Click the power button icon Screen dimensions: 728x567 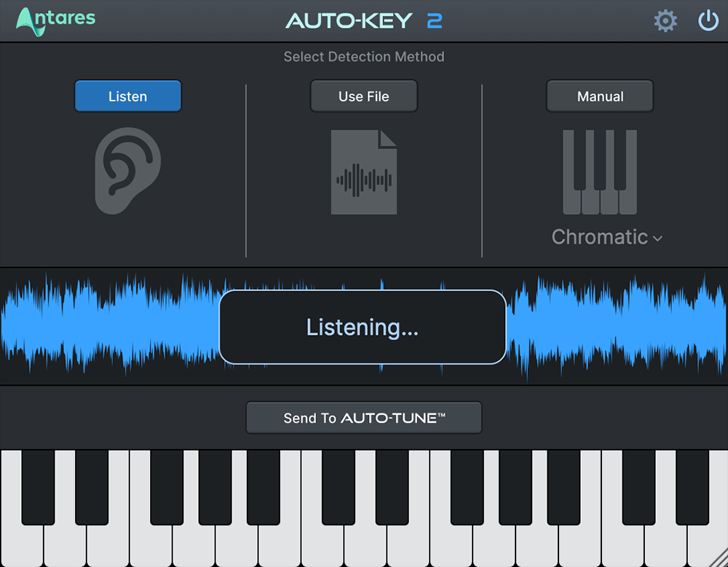(x=708, y=20)
